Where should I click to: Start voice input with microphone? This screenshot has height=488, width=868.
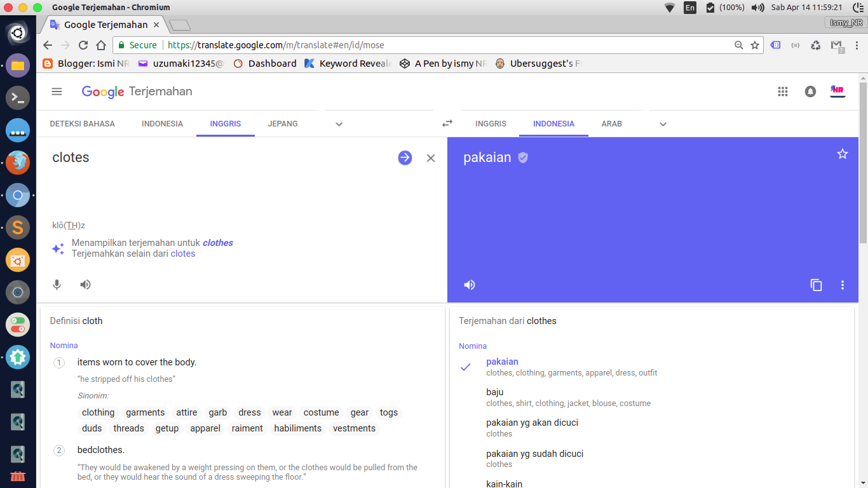(x=57, y=285)
